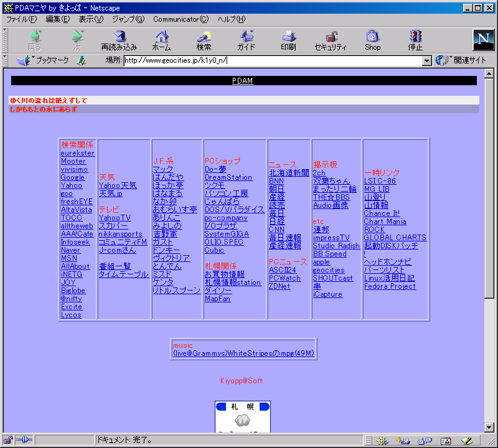Image resolution: width=498 pixels, height=448 pixels.
Task: Click the security padlock in status bar
Action: click(x=8, y=440)
